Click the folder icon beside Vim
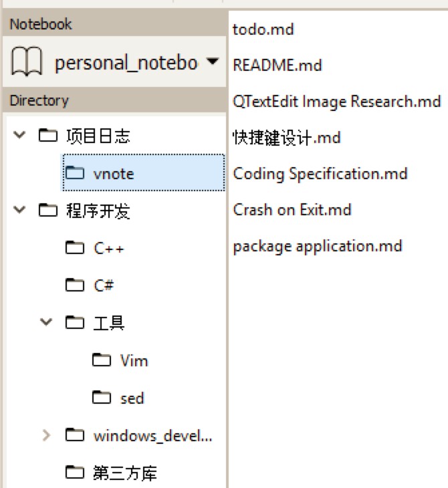 (101, 361)
